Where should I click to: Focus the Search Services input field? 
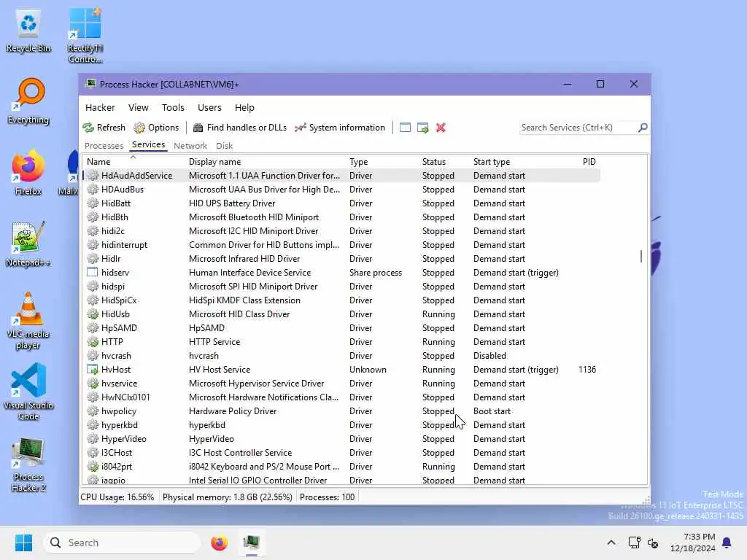pyautogui.click(x=578, y=128)
